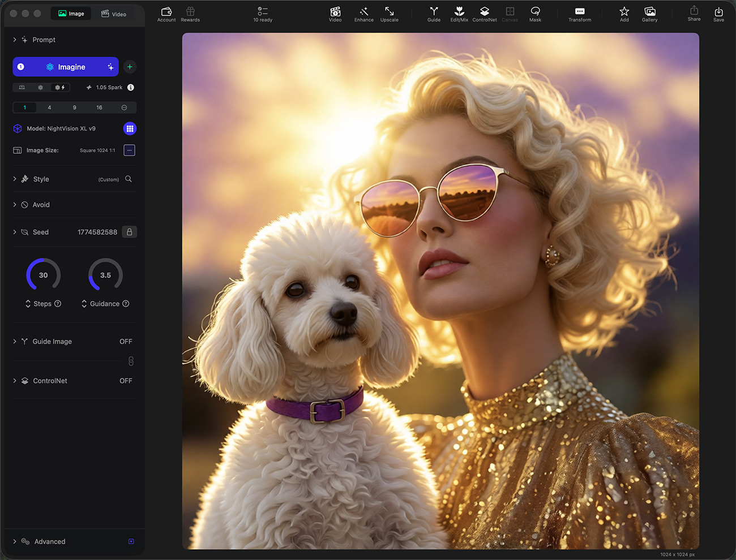
Task: Open Image Size options with ellipsis button
Action: 130,150
